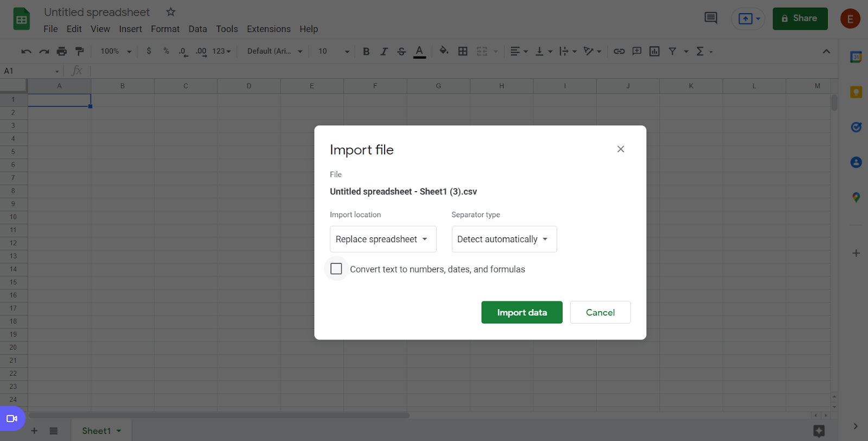Click the Cancel button
Viewport: 868px width, 441px height.
point(600,312)
